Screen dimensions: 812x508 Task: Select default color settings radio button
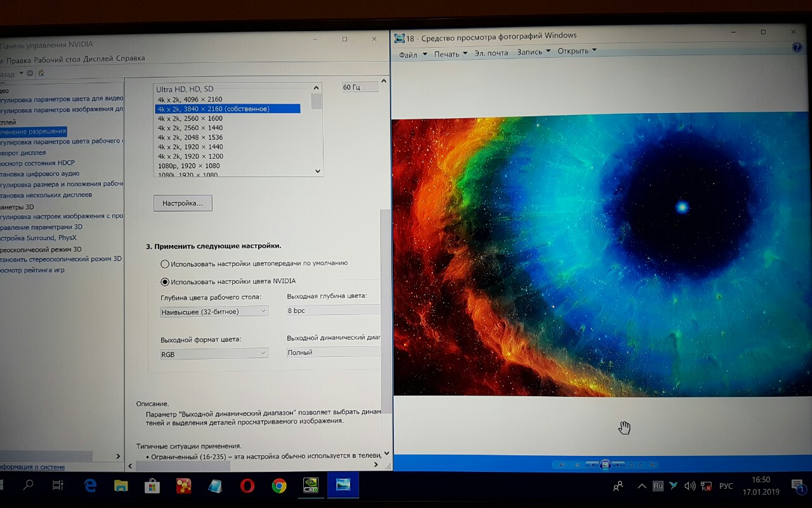pyautogui.click(x=165, y=264)
